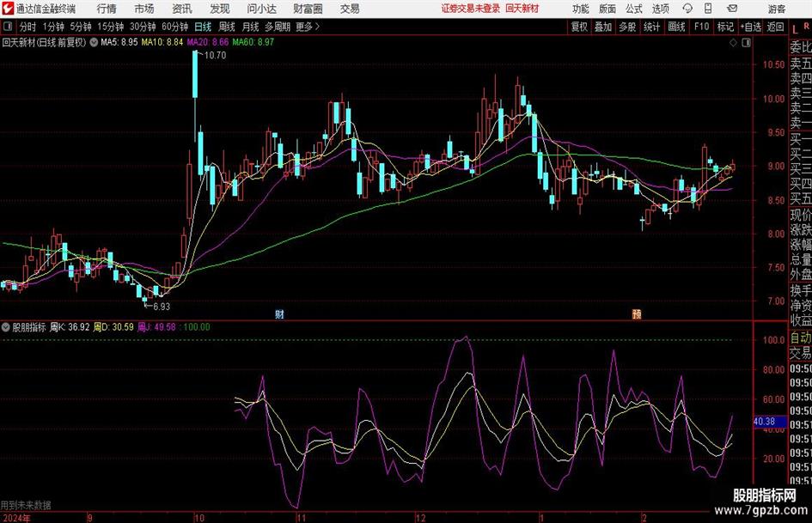
Task: Click the 6.93 low price label
Action: (x=162, y=307)
